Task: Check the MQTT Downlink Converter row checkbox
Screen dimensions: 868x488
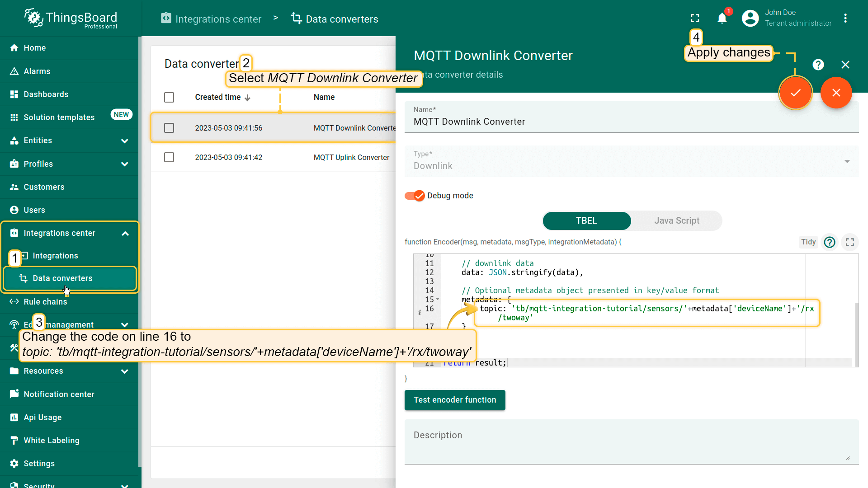Action: (169, 128)
